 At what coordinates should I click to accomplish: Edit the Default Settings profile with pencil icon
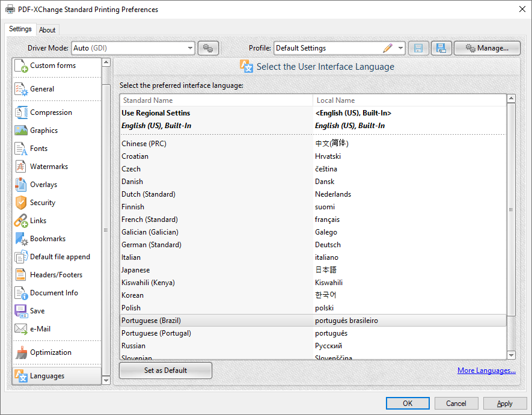tap(387, 48)
